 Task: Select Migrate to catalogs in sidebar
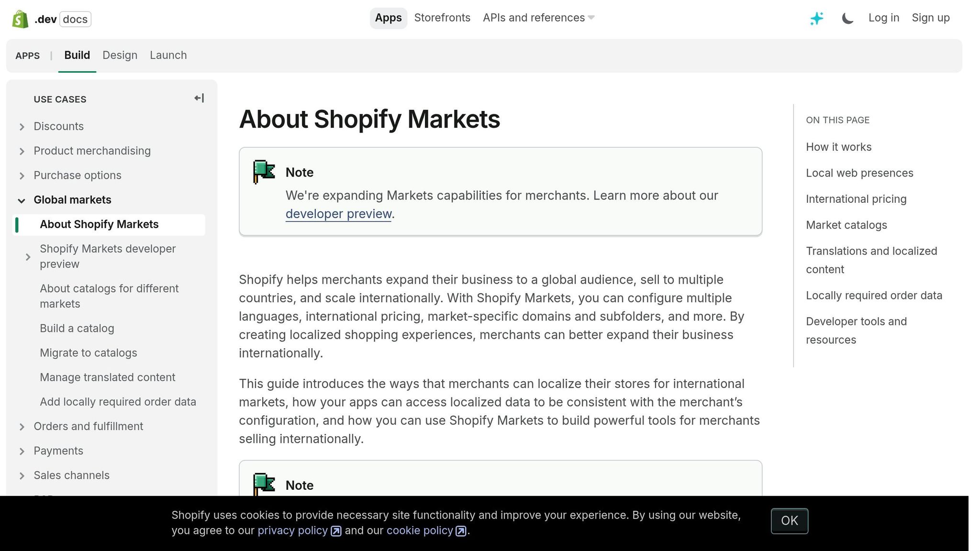(x=88, y=353)
